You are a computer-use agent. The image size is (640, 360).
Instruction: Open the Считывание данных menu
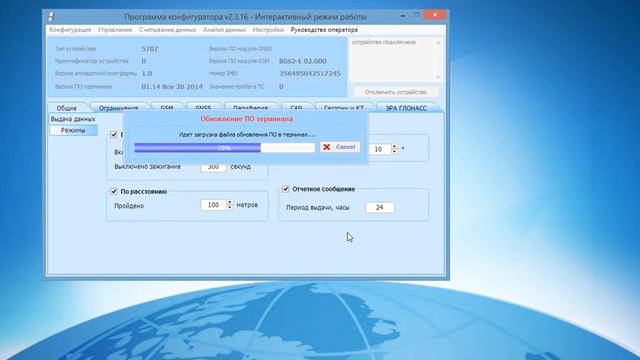click(x=167, y=30)
